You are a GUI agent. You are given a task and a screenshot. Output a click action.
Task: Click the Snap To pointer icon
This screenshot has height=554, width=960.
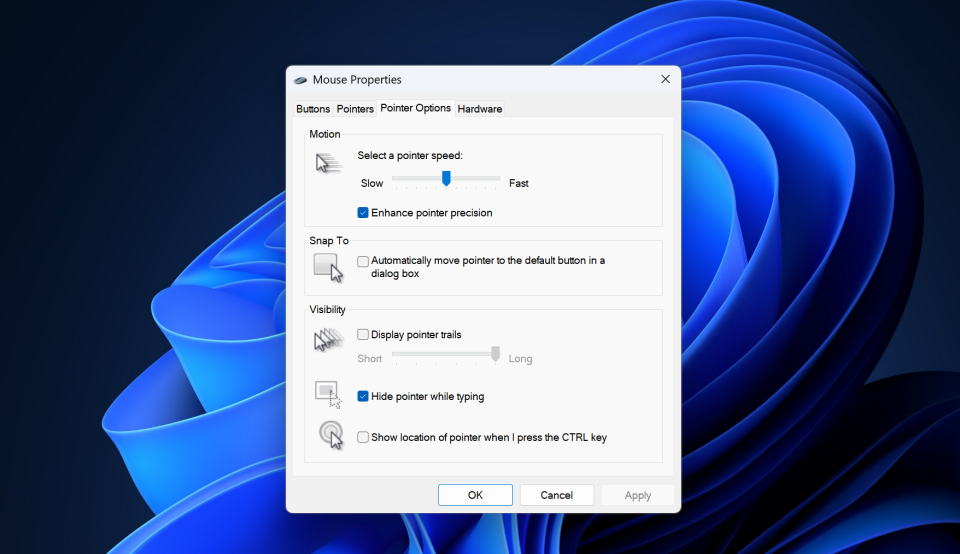click(328, 267)
